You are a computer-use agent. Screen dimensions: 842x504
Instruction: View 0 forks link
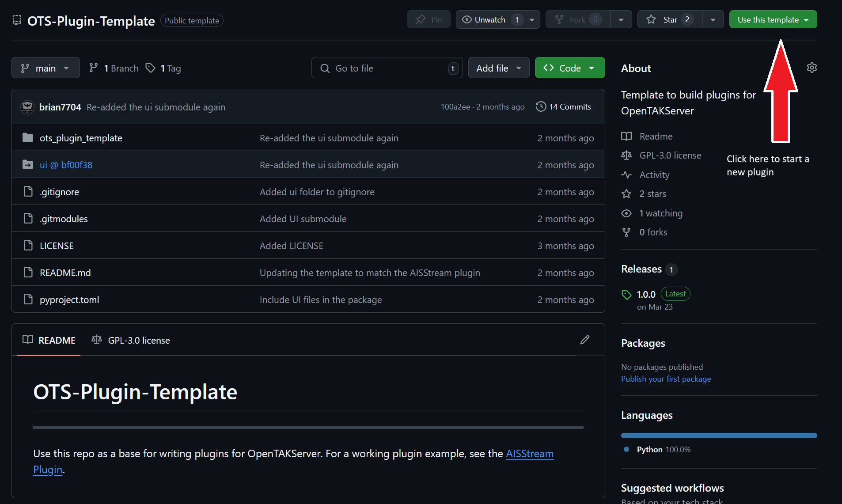click(x=645, y=232)
